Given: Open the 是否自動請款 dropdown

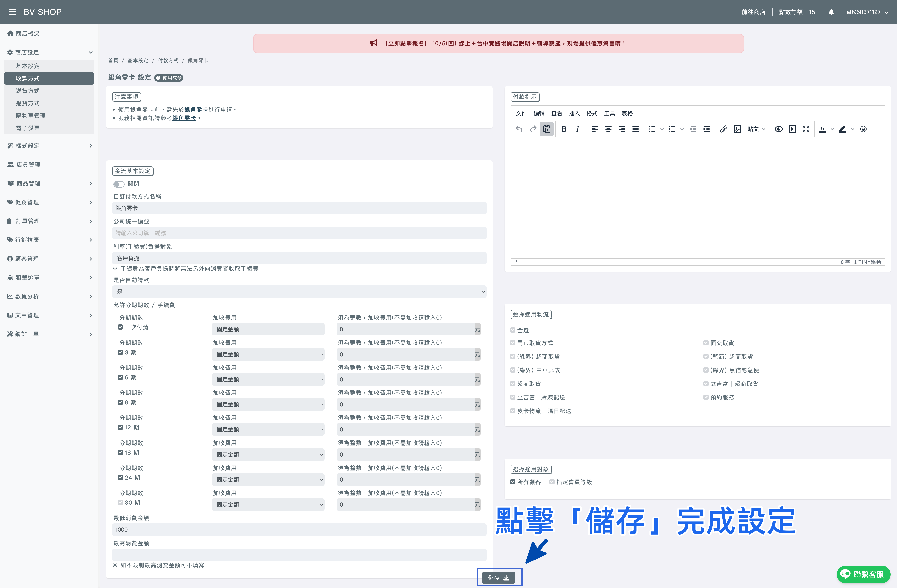Looking at the screenshot, I should pos(299,292).
